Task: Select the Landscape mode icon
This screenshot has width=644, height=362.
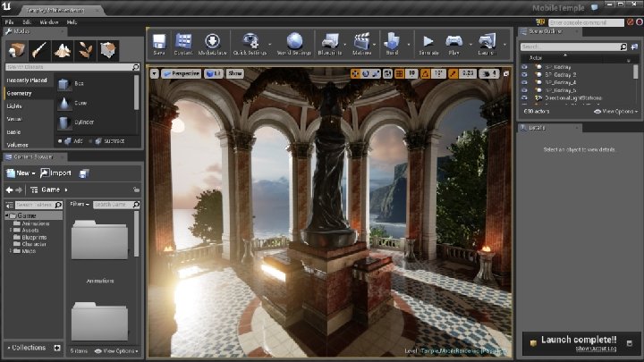Action: coord(63,50)
